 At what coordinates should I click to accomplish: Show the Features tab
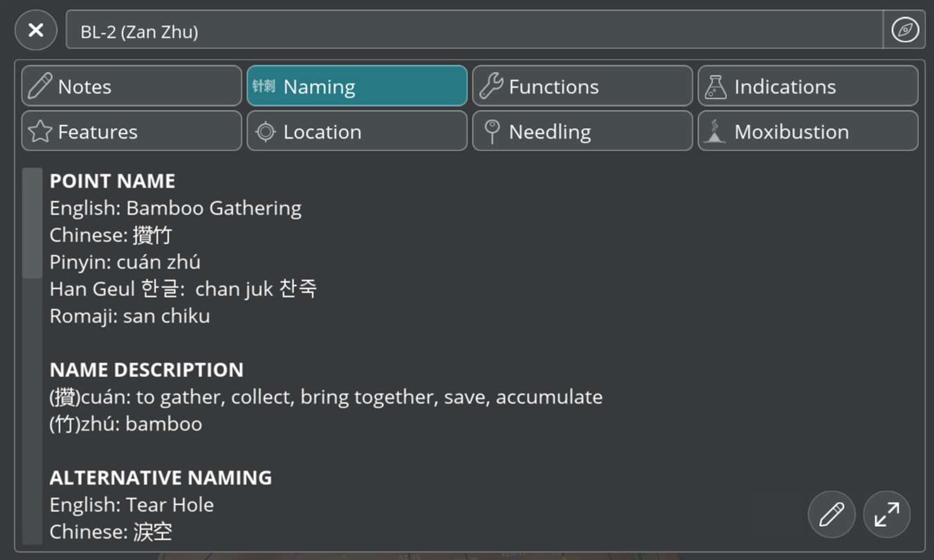click(x=131, y=131)
